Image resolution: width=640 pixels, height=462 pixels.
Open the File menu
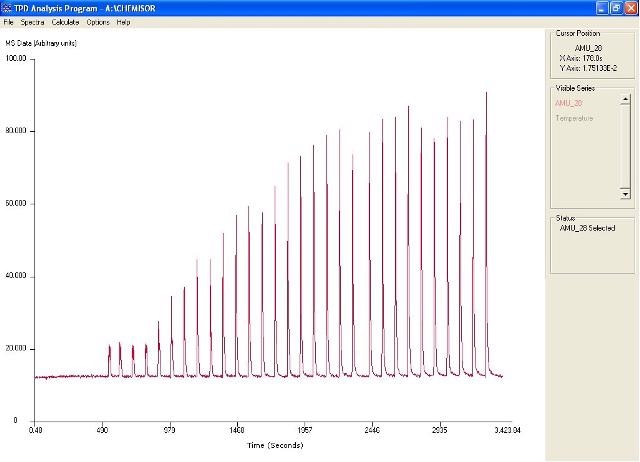pos(8,22)
